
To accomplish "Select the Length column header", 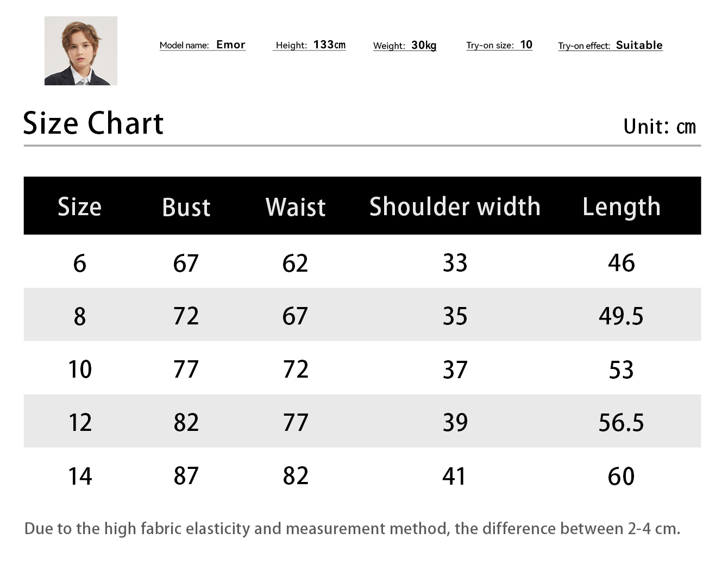I will (x=622, y=208).
